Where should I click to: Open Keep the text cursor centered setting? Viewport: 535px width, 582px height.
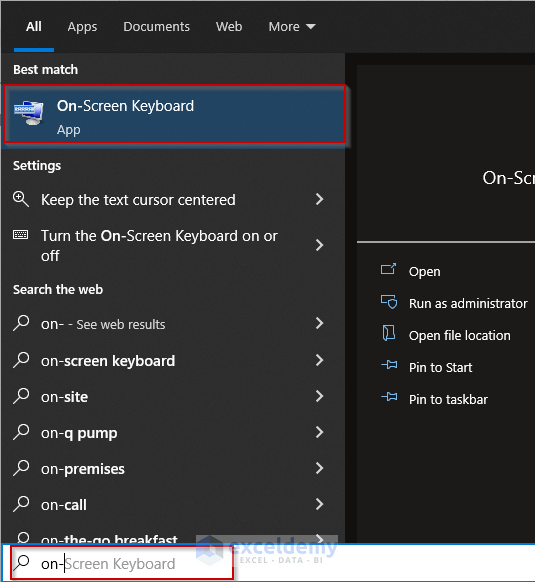pos(173,200)
